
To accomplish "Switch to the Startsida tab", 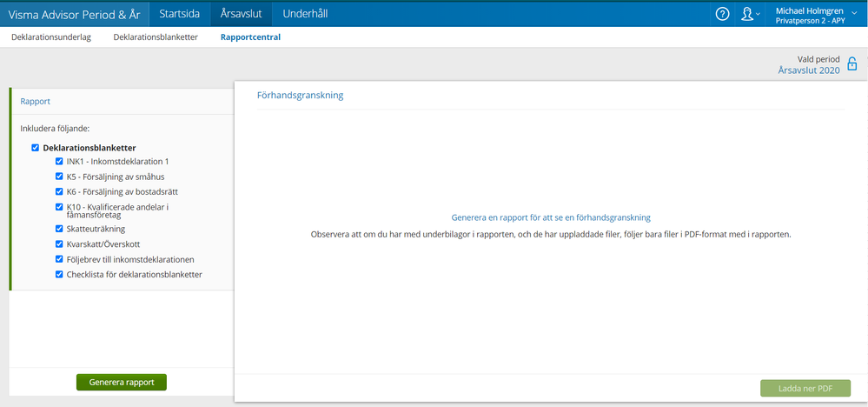I will pos(179,14).
